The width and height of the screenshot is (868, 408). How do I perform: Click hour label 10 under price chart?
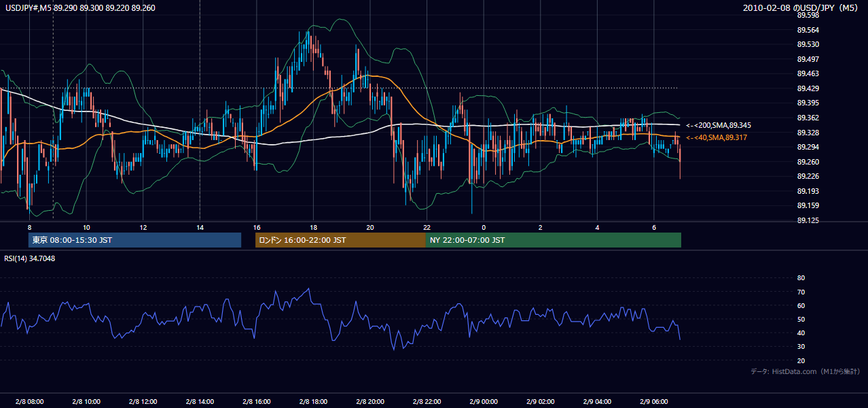click(86, 227)
